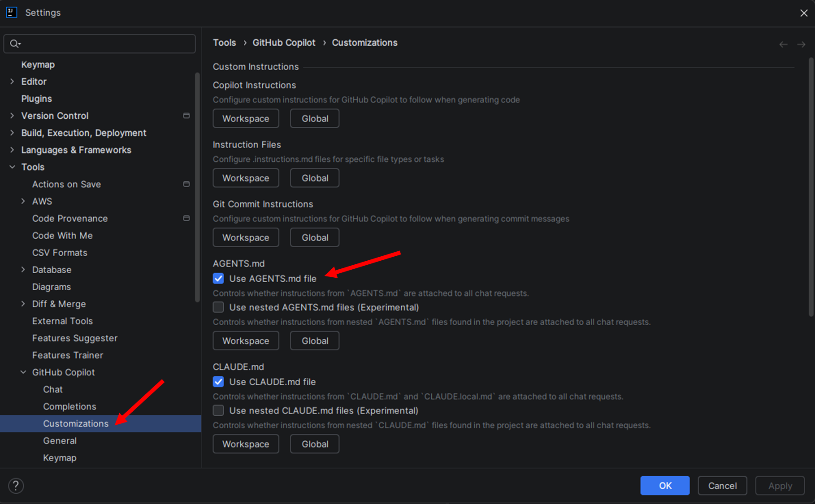Click the indicator icon beside Actions on Save

click(186, 184)
